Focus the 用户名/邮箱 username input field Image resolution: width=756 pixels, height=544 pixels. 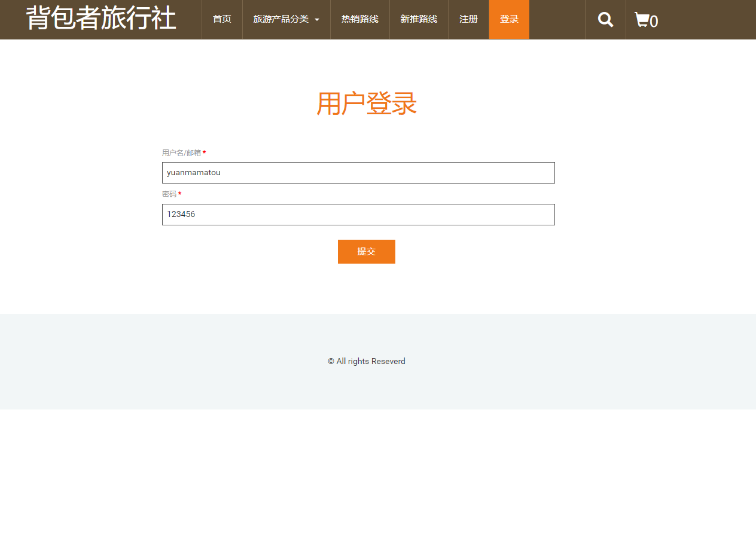pos(358,173)
